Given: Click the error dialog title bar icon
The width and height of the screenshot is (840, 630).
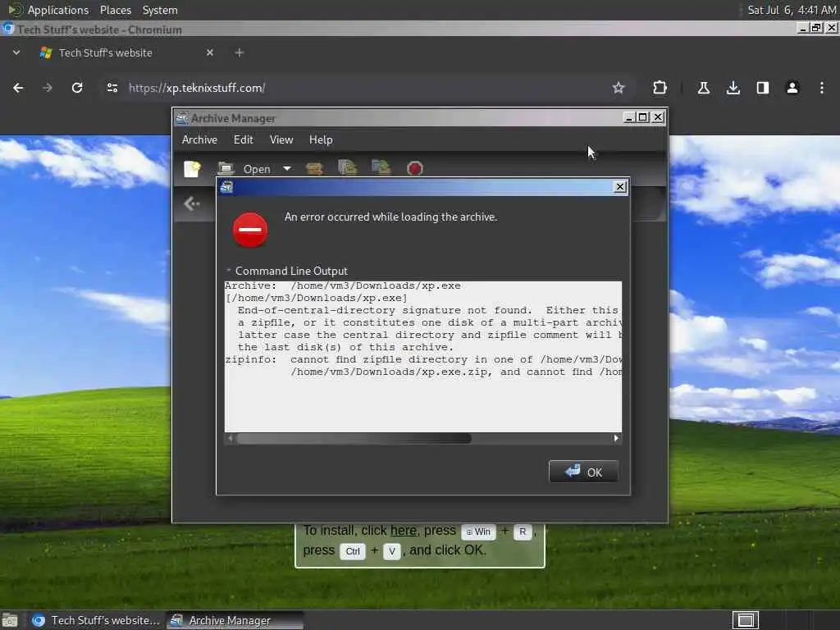Looking at the screenshot, I should (x=226, y=187).
